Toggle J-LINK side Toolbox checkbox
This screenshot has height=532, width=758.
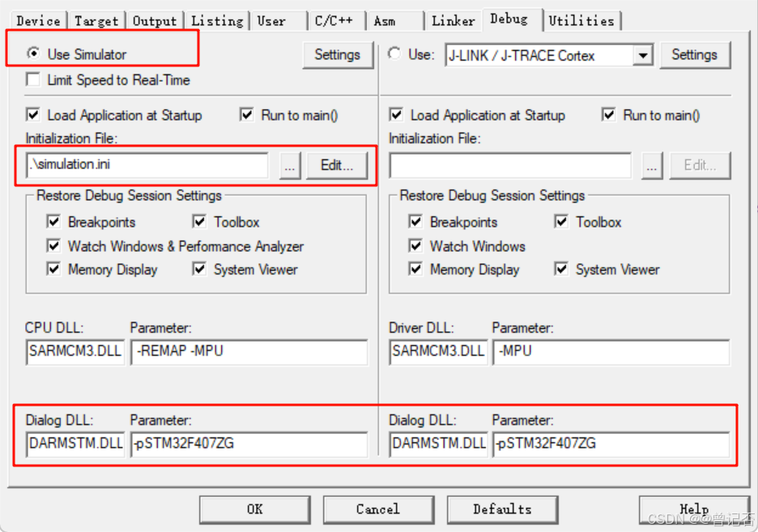[x=560, y=221]
